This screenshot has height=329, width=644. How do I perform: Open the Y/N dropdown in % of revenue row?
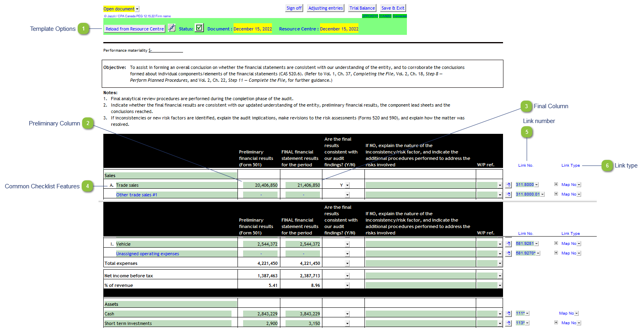347,285
